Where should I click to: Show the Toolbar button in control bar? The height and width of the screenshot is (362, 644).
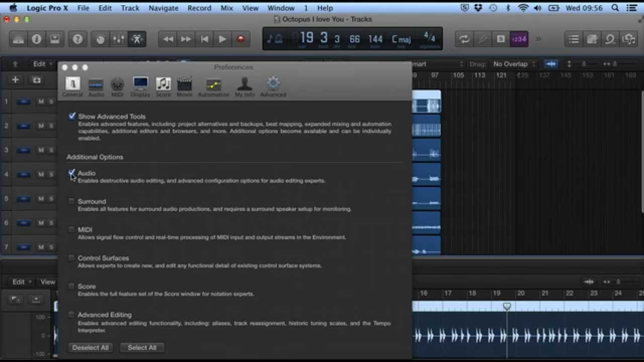(x=55, y=39)
